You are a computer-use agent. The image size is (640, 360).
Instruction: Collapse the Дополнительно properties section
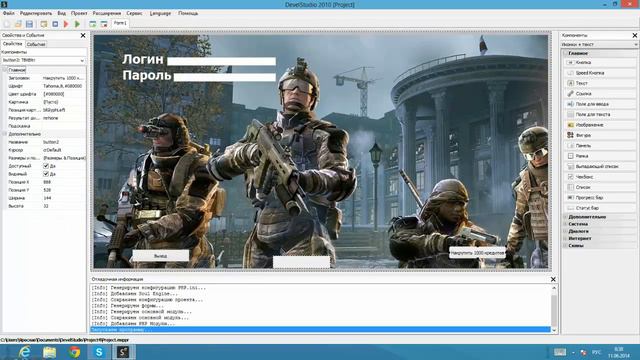[x=5, y=134]
